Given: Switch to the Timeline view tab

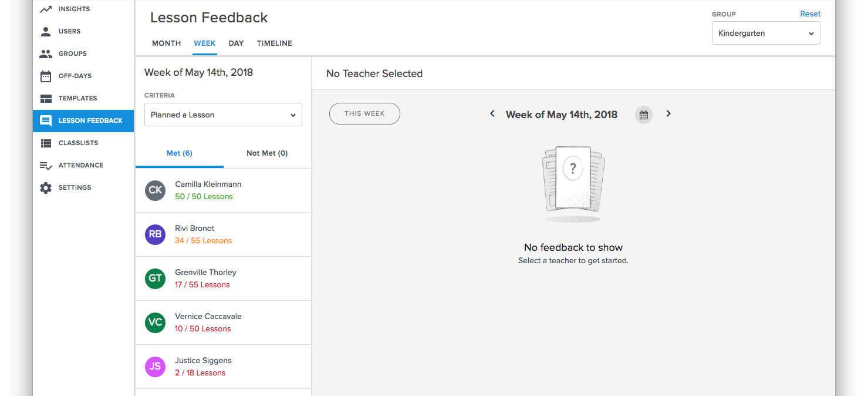Looking at the screenshot, I should coord(275,43).
